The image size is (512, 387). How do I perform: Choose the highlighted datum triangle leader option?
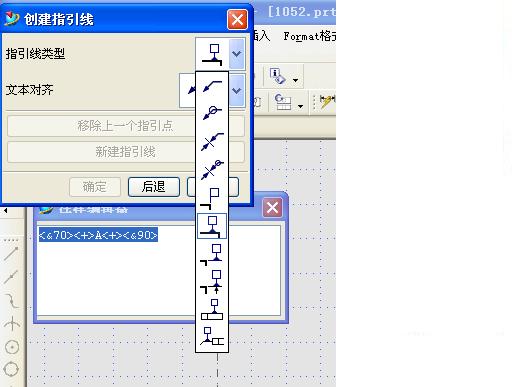[212, 226]
